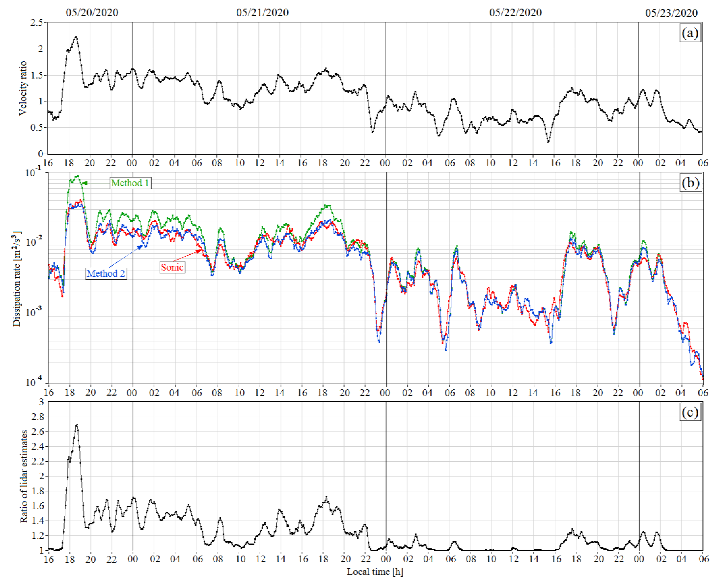
Task: Click the (b) panel label box
Action: tap(691, 183)
